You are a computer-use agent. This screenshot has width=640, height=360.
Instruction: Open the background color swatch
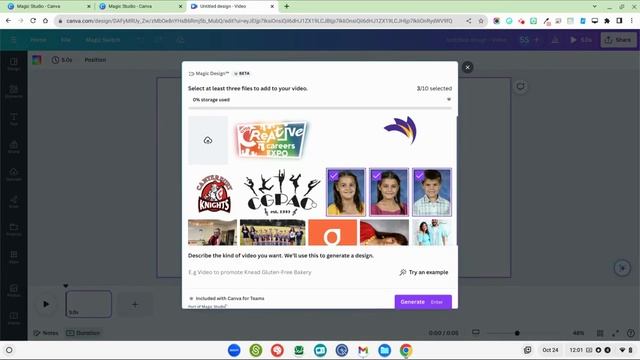point(37,60)
